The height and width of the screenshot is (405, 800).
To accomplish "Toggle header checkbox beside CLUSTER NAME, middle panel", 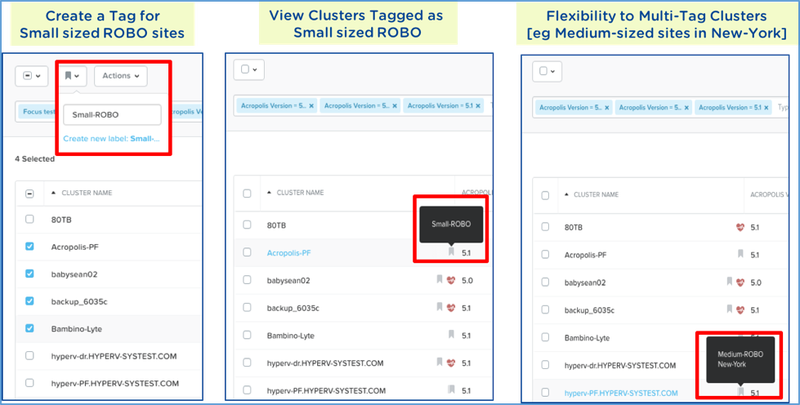I will click(247, 193).
